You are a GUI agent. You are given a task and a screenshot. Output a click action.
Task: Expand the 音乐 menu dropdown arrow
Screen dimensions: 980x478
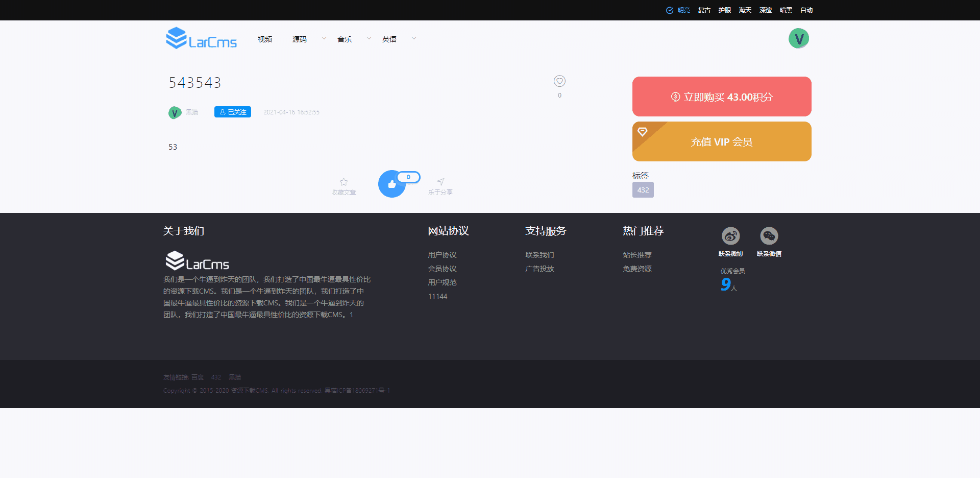click(369, 38)
